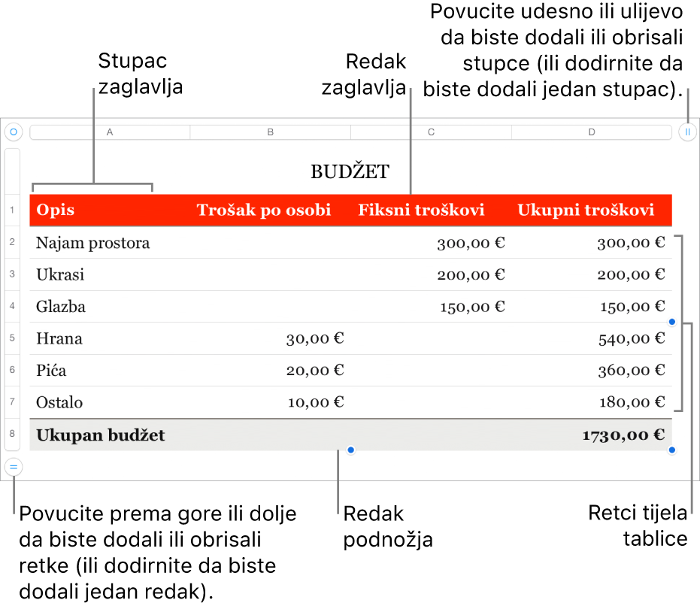Select column B header tab

coord(271,132)
